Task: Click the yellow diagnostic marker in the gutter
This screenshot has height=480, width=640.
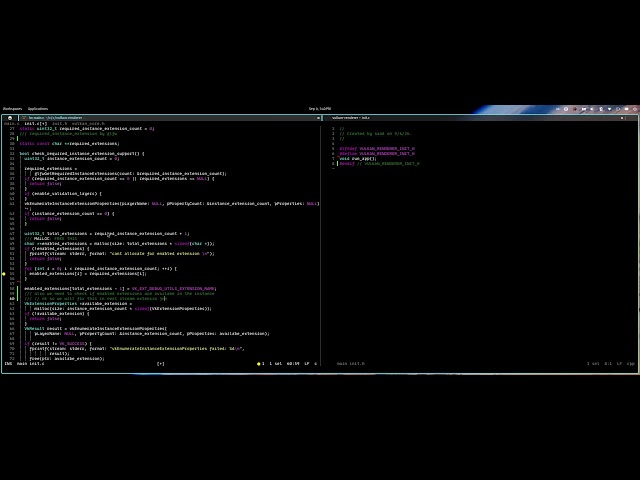Action: coord(4,274)
